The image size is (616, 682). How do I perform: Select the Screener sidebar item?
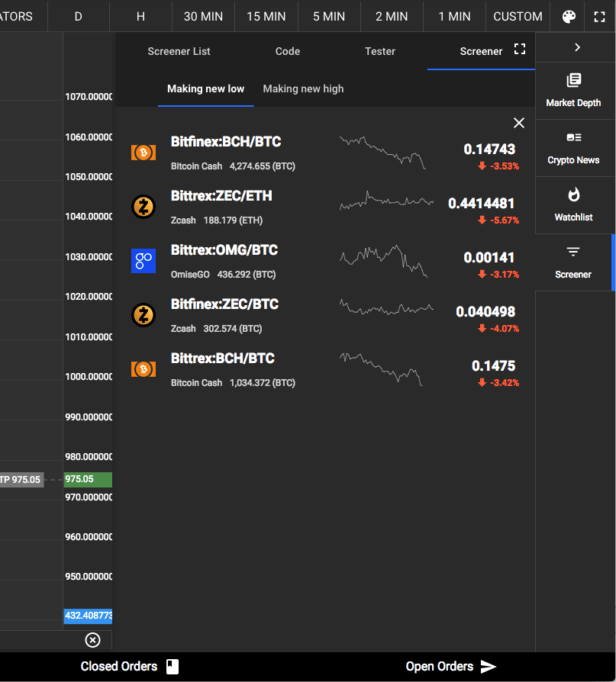[573, 262]
